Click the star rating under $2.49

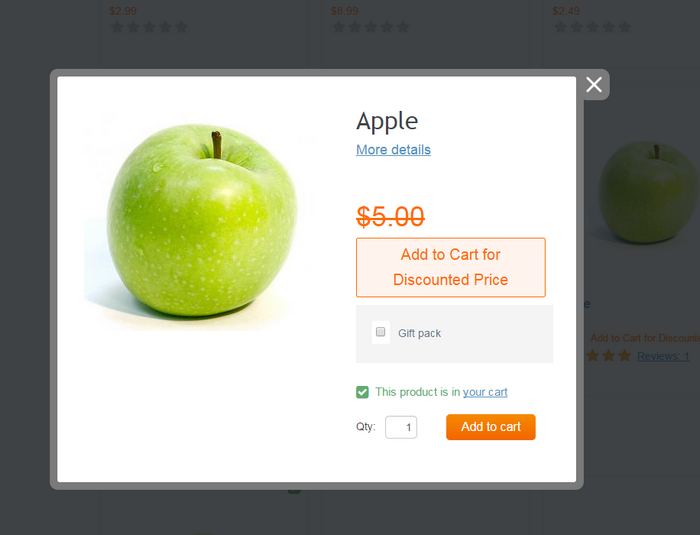(592, 27)
